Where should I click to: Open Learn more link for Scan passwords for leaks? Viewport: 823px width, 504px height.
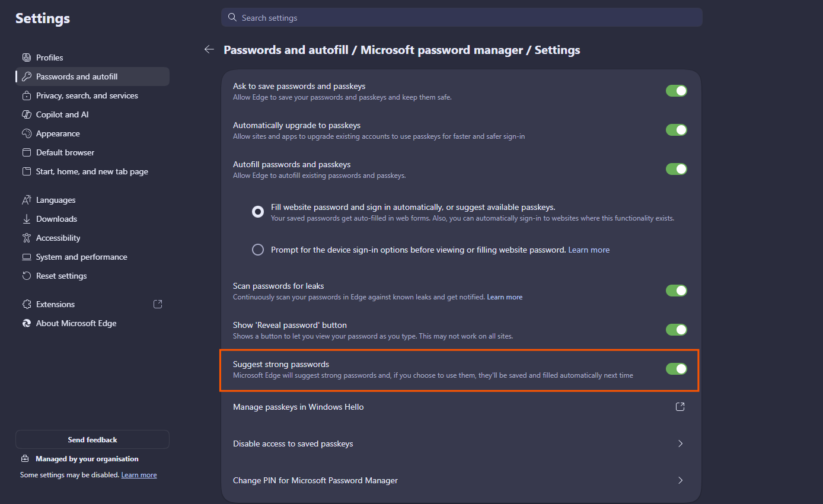tap(505, 296)
